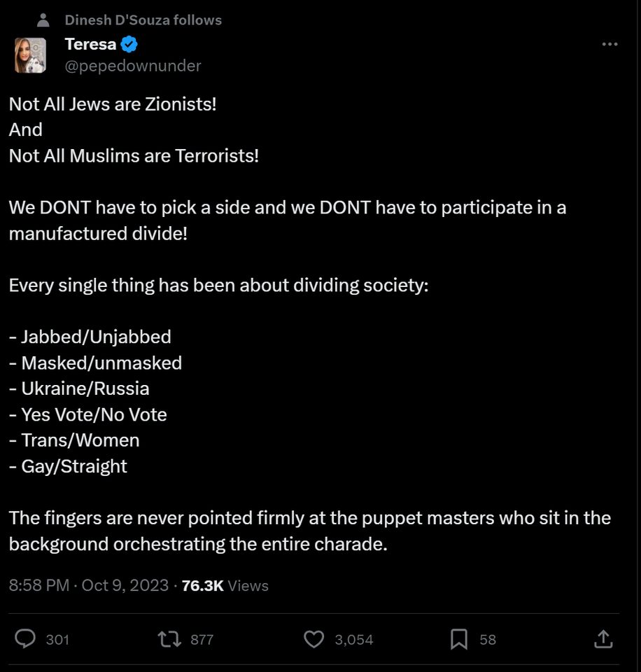This screenshot has width=641, height=672.
Task: Click the "Every single thing" line of text
Action: tap(218, 286)
